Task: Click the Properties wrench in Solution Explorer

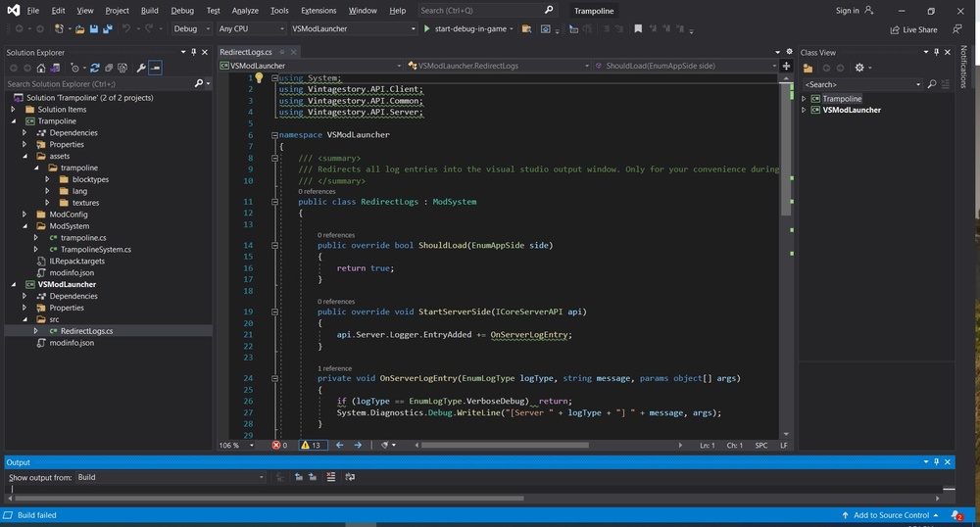Action: tap(141, 69)
